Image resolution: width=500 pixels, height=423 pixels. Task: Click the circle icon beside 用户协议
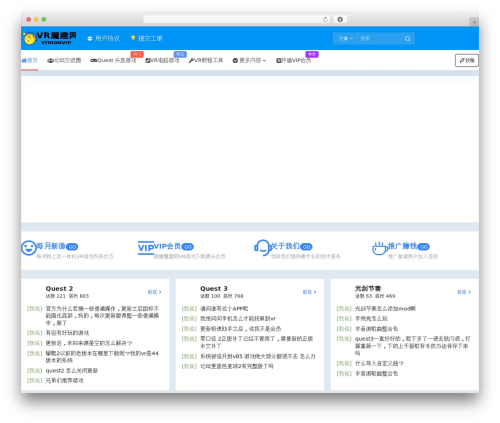[x=90, y=39]
